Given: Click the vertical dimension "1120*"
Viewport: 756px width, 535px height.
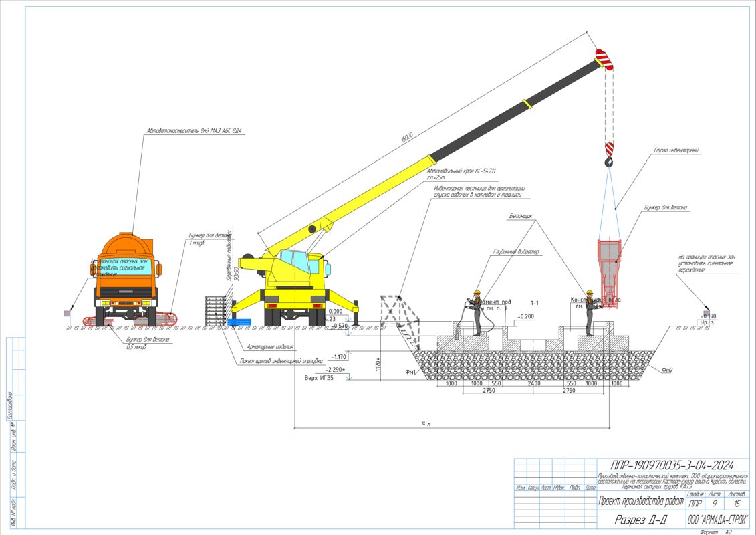Looking at the screenshot, I should click(379, 364).
